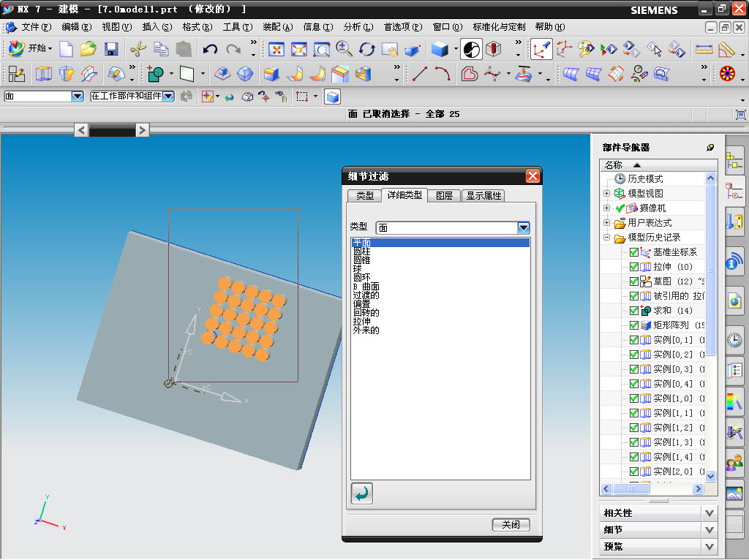Select the Arc curve tool
Screen dimensions: 749x560
click(x=443, y=74)
